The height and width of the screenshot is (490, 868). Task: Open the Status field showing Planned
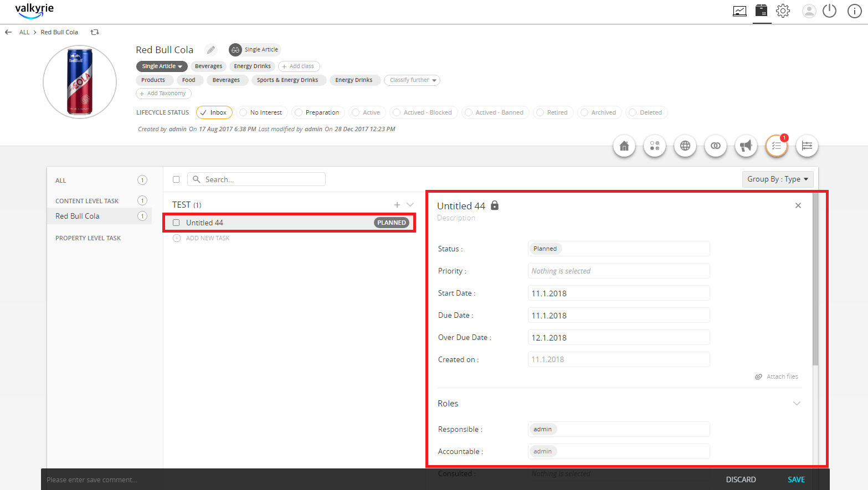(619, 249)
